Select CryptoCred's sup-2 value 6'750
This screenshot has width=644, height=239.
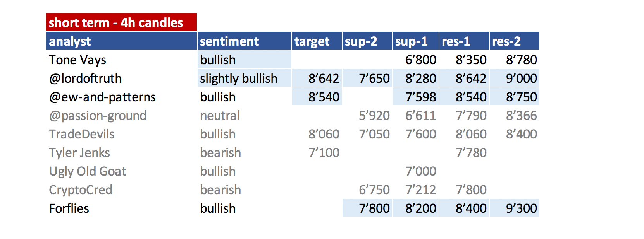pos(374,189)
